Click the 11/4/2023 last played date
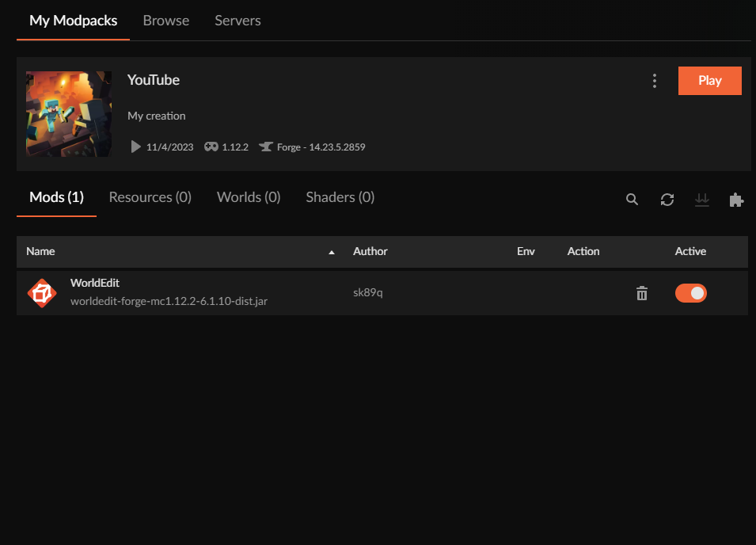Image resolution: width=756 pixels, height=545 pixels. (169, 147)
